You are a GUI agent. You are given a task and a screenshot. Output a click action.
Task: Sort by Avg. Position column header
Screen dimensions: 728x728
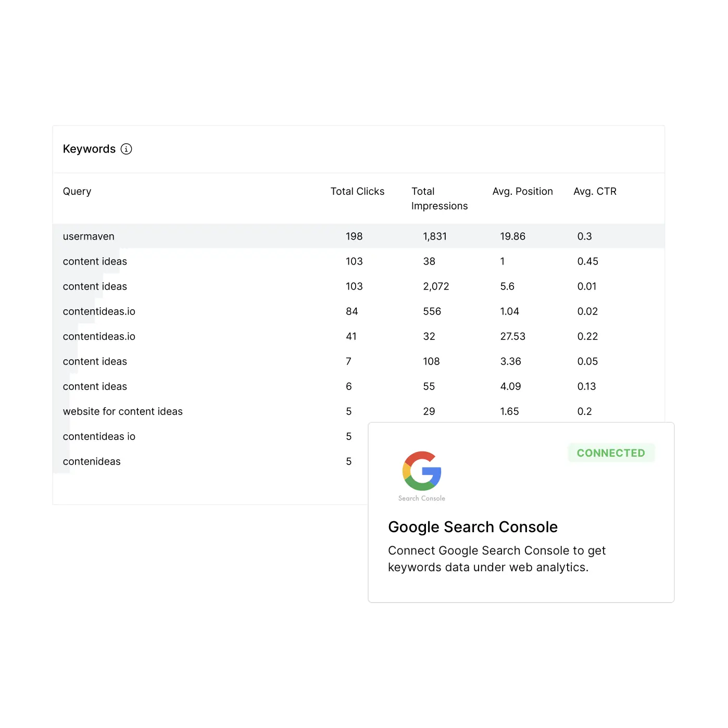tap(522, 191)
